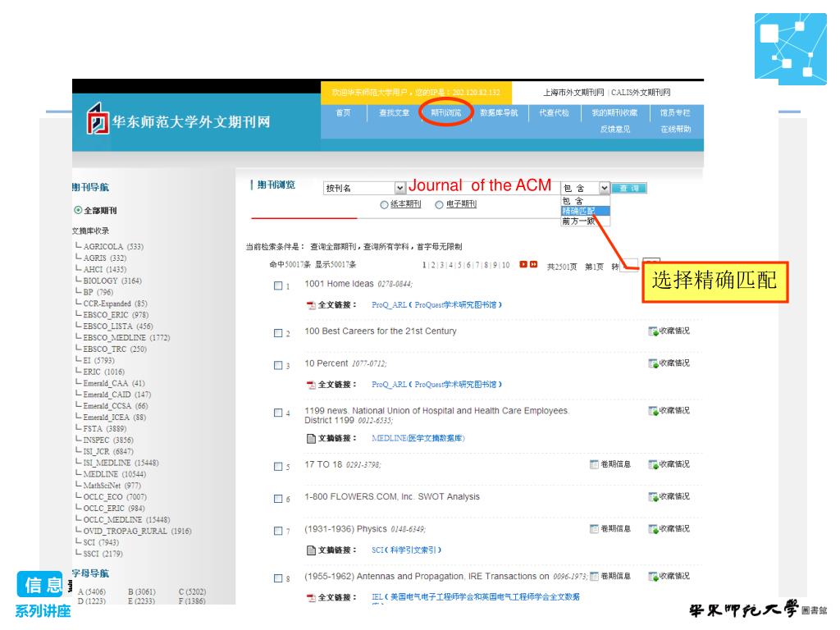
Task: Choose 包含 option in the open list
Action: (x=585, y=201)
